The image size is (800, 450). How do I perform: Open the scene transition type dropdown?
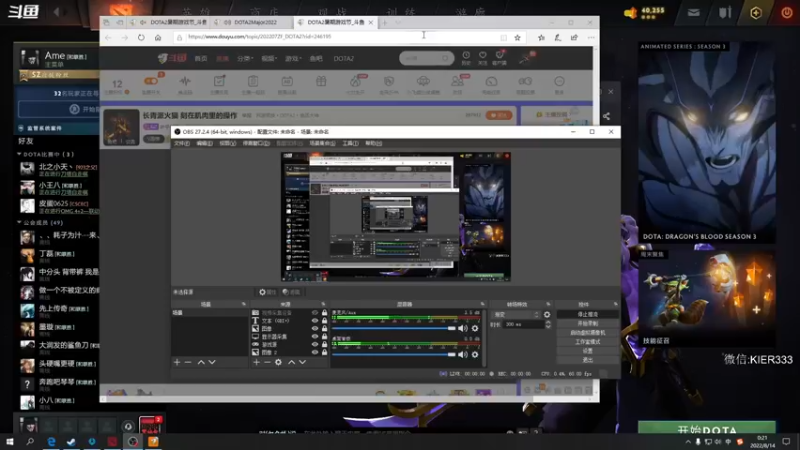516,315
